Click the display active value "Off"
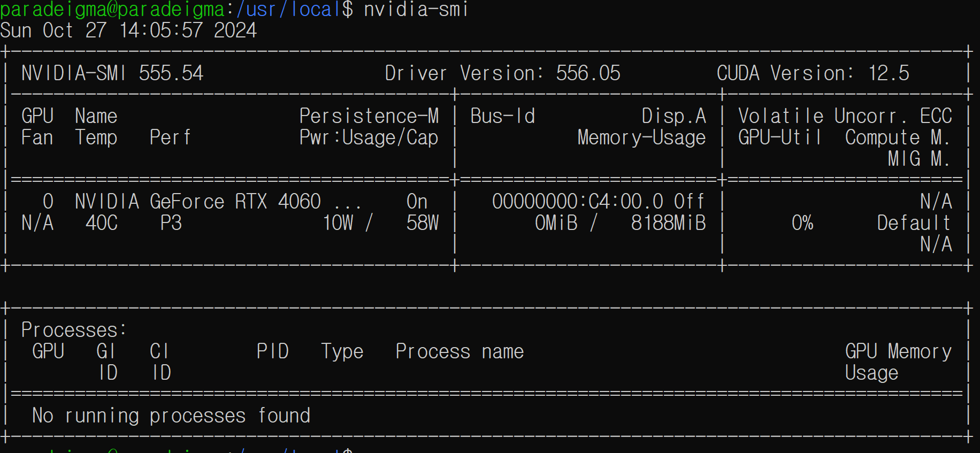The image size is (980, 453). 689,202
